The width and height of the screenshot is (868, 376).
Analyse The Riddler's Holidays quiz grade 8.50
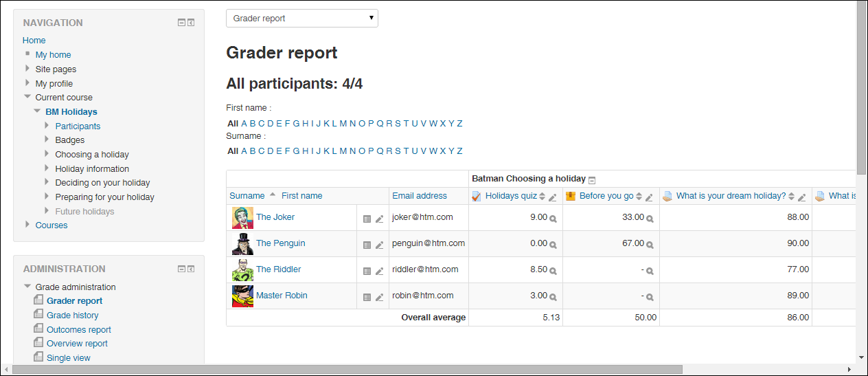pyautogui.click(x=553, y=271)
